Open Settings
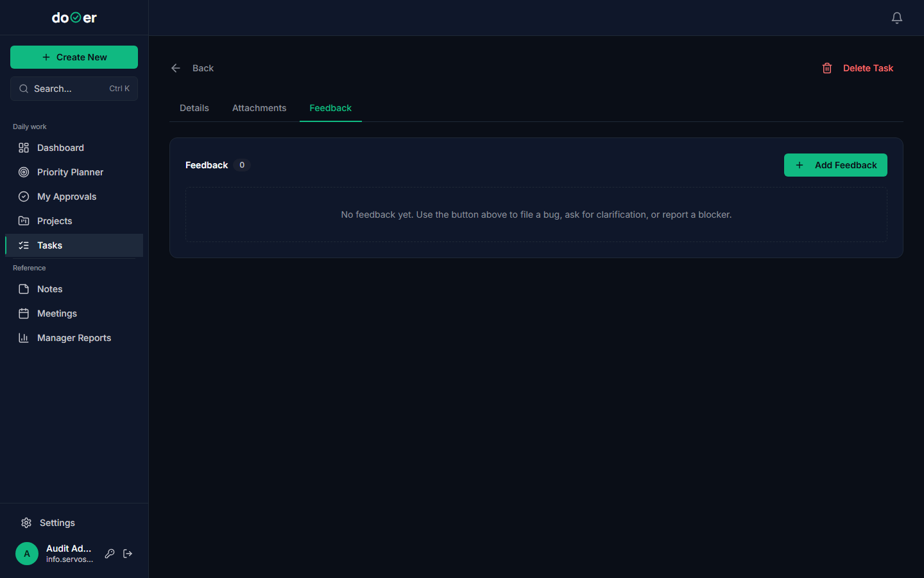The width and height of the screenshot is (924, 578). coord(74,523)
